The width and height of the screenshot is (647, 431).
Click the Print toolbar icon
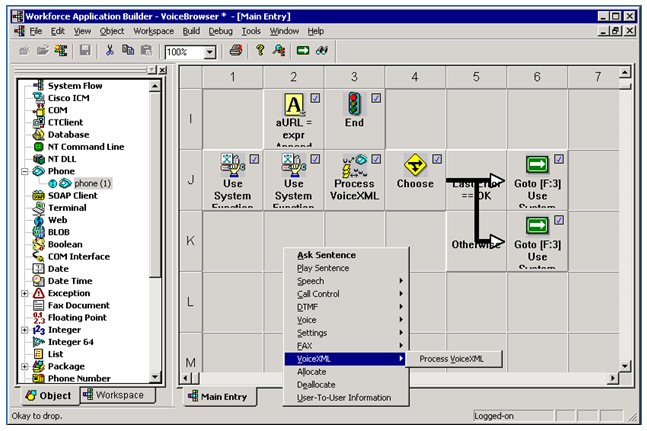(235, 51)
